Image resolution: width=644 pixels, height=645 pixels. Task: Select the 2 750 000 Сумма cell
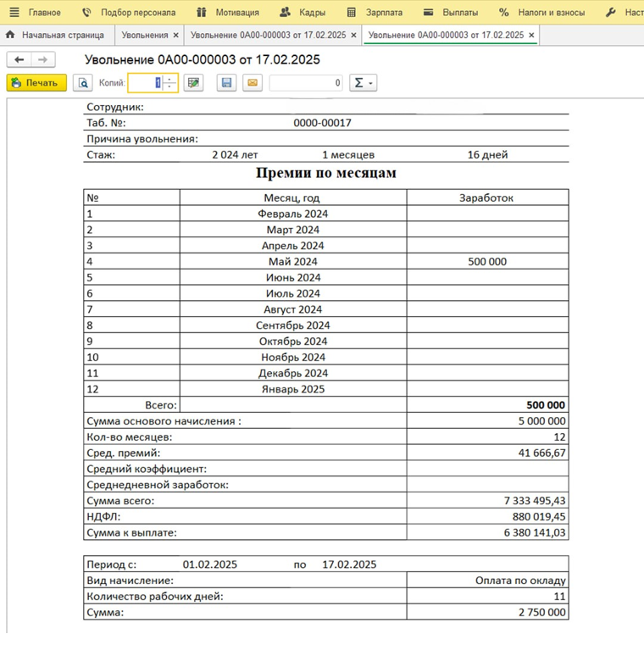[488, 613]
